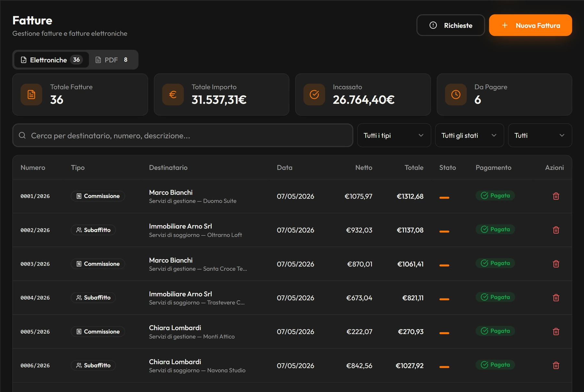The height and width of the screenshot is (392, 584).
Task: Expand the Tutti gli stati filter
Action: tap(469, 135)
